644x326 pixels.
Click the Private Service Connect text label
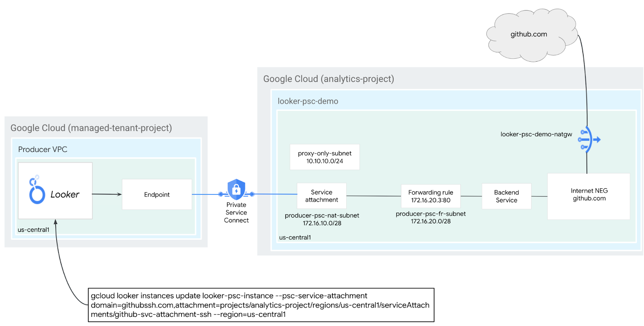(x=236, y=212)
